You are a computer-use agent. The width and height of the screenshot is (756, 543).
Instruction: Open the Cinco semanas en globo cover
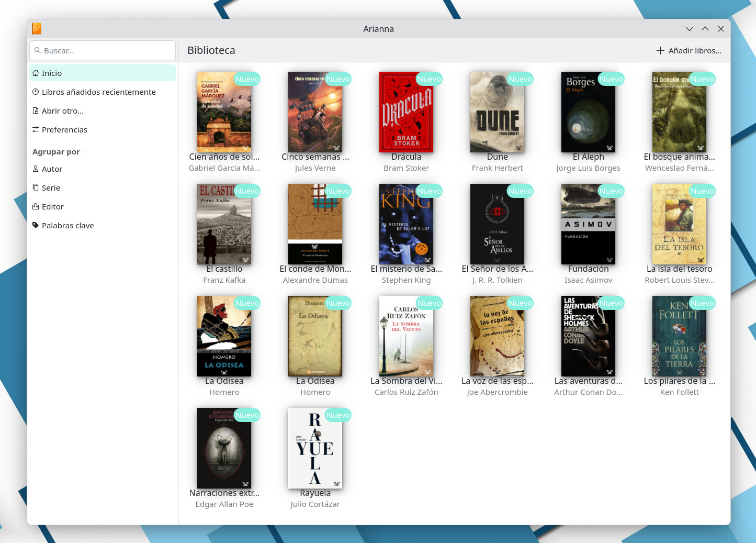tap(315, 112)
